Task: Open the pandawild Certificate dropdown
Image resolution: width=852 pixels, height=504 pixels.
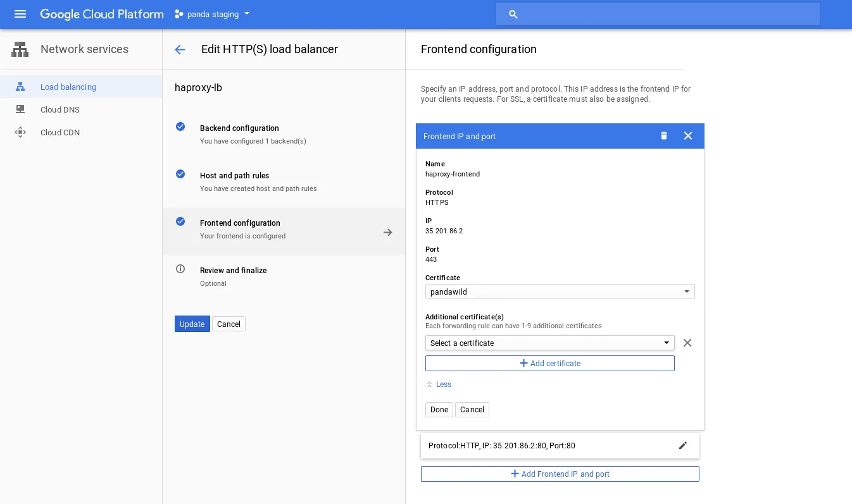Action: (x=560, y=292)
